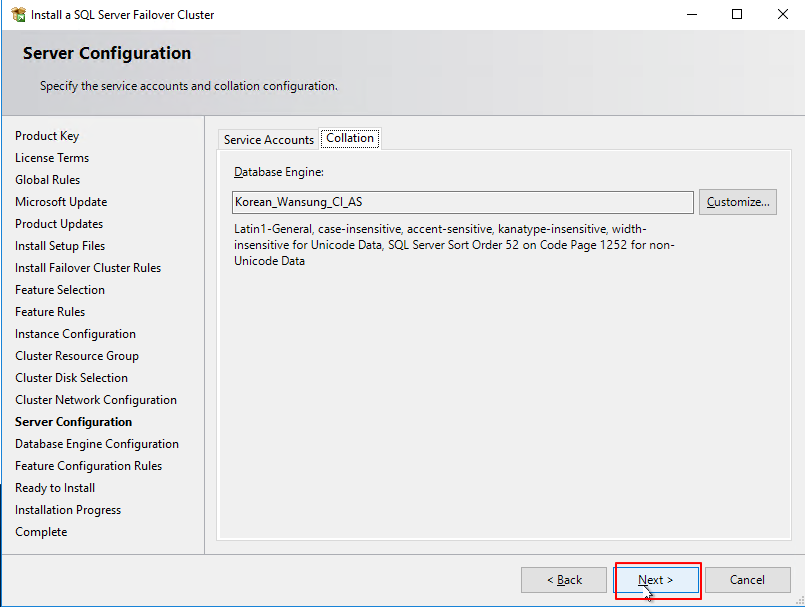This screenshot has width=805, height=607.
Task: Select Product Updates in the sidebar
Action: pos(56,223)
